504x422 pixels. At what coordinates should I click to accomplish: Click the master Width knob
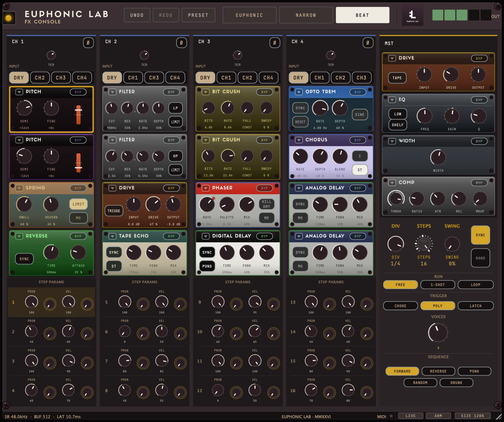(438, 157)
